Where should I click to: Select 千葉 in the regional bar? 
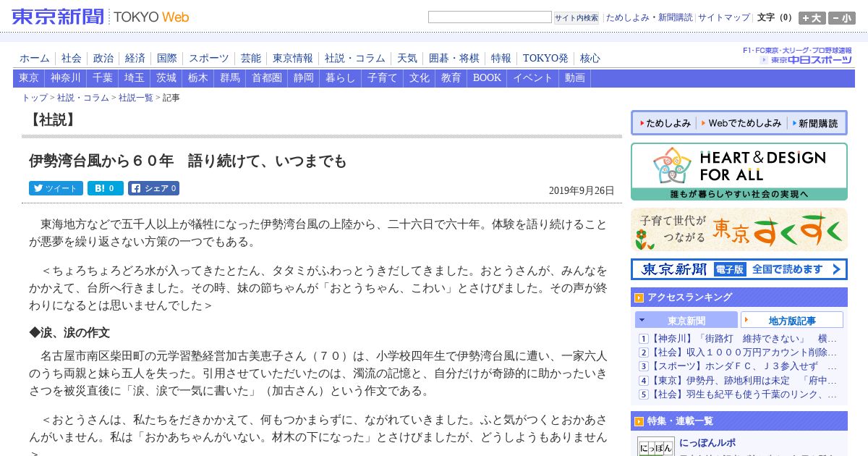pyautogui.click(x=103, y=78)
